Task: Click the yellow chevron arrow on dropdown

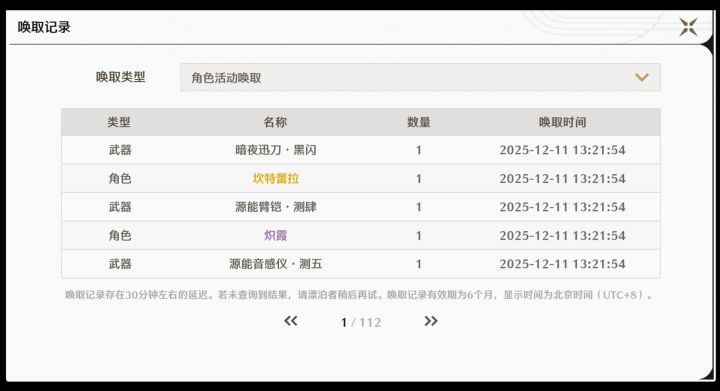Action: pyautogui.click(x=641, y=78)
